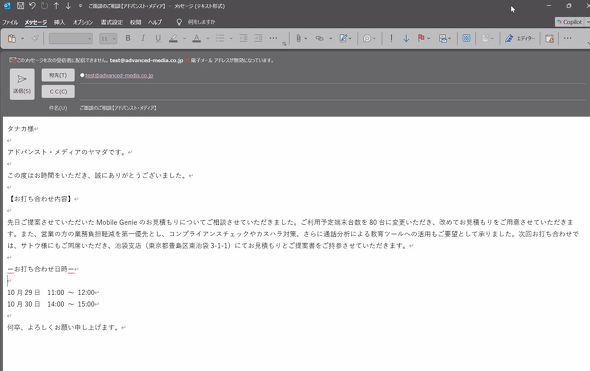Click into the CC recipients field

click(333, 92)
